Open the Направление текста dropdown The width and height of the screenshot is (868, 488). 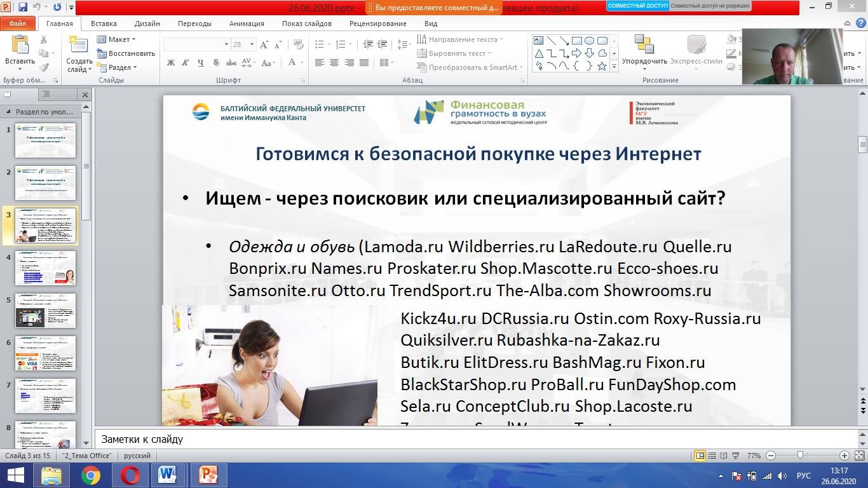(460, 39)
